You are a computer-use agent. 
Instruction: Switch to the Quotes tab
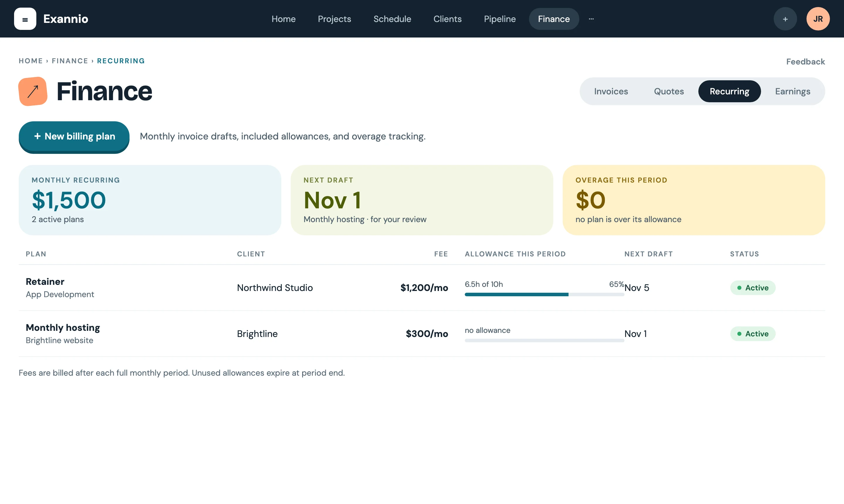669,91
